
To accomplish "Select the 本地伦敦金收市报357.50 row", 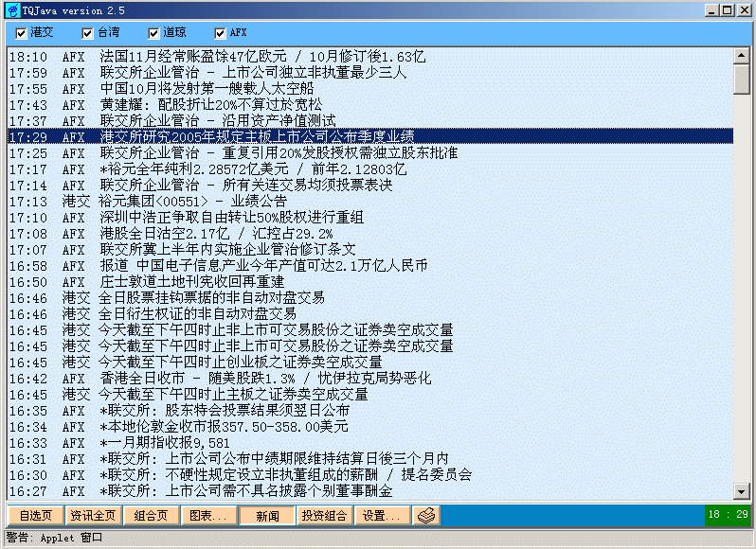I will 370,427.
